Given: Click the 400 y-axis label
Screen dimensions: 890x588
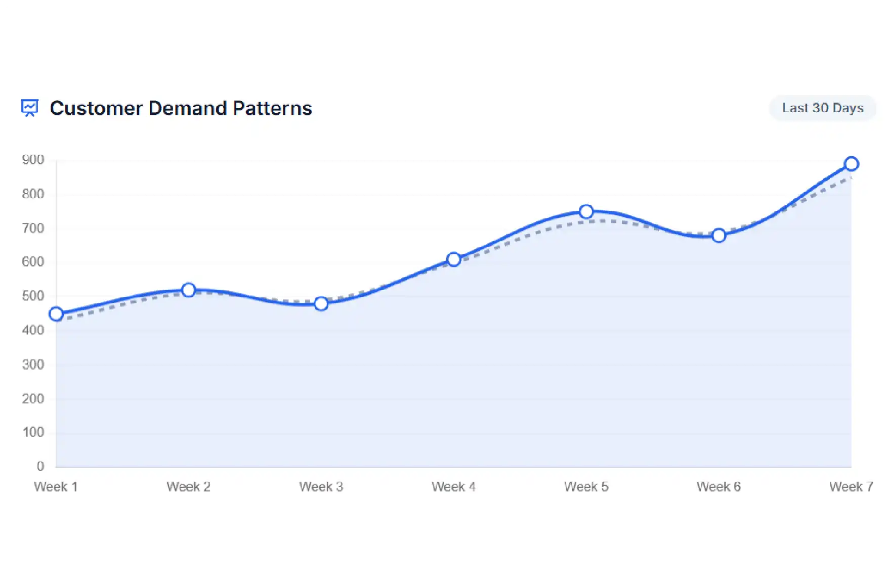Looking at the screenshot, I should (x=33, y=330).
